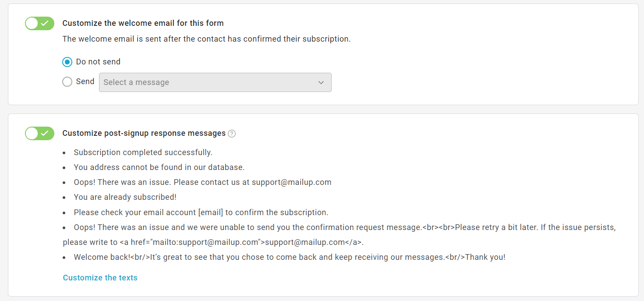This screenshot has height=301, width=644.
Task: Disable the welcome email customization toggle
Action: click(39, 24)
